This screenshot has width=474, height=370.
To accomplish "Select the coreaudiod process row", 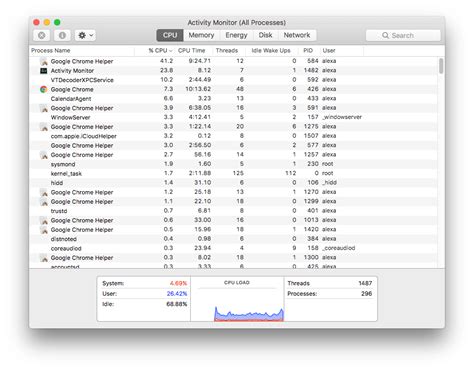I will [x=233, y=248].
